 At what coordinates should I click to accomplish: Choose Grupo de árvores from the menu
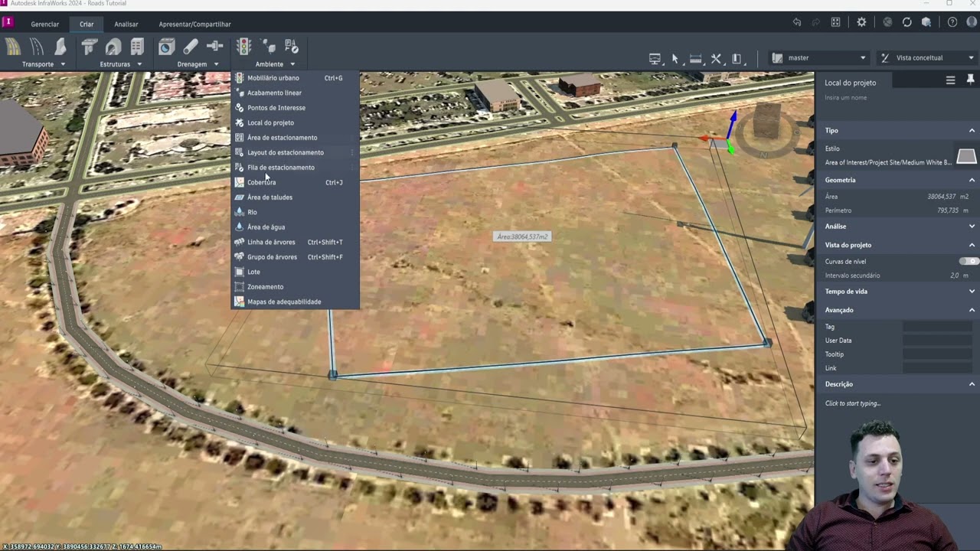tap(295, 257)
